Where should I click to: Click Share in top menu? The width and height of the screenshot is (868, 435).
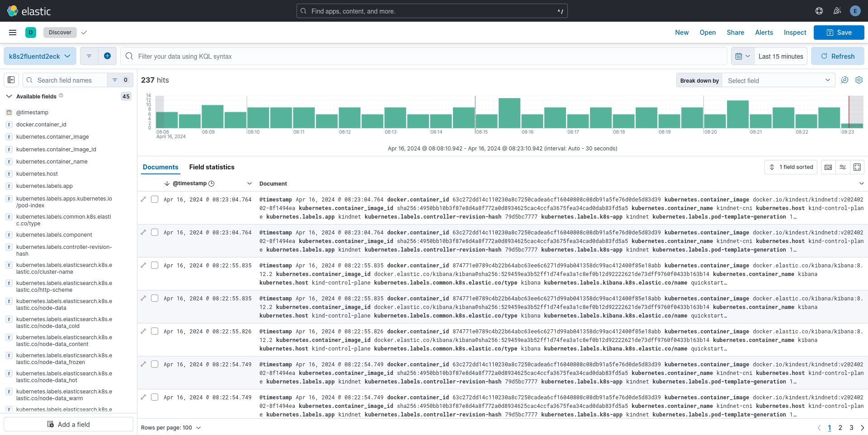pos(736,33)
